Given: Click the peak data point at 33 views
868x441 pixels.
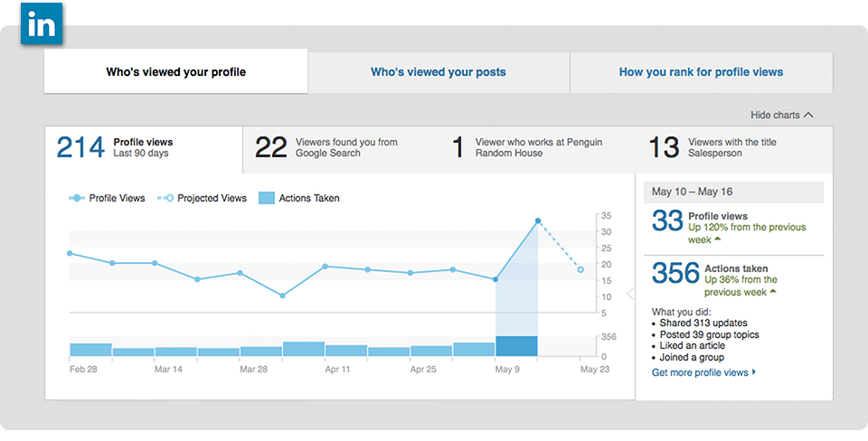Looking at the screenshot, I should tap(537, 221).
